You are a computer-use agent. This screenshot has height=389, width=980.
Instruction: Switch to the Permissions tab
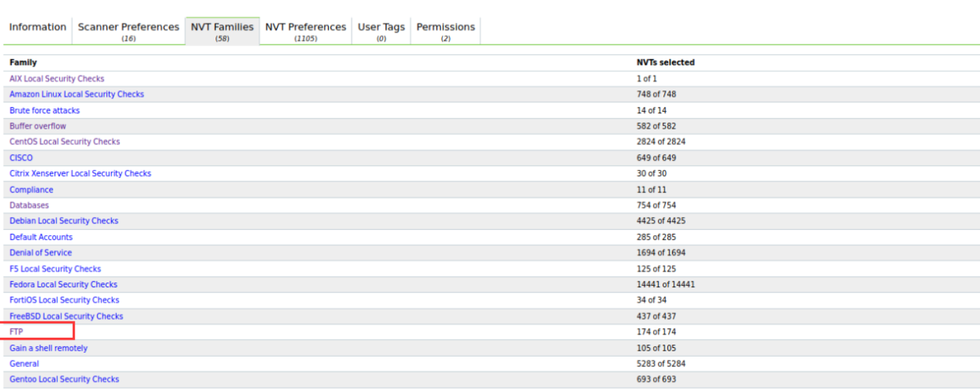click(x=446, y=28)
